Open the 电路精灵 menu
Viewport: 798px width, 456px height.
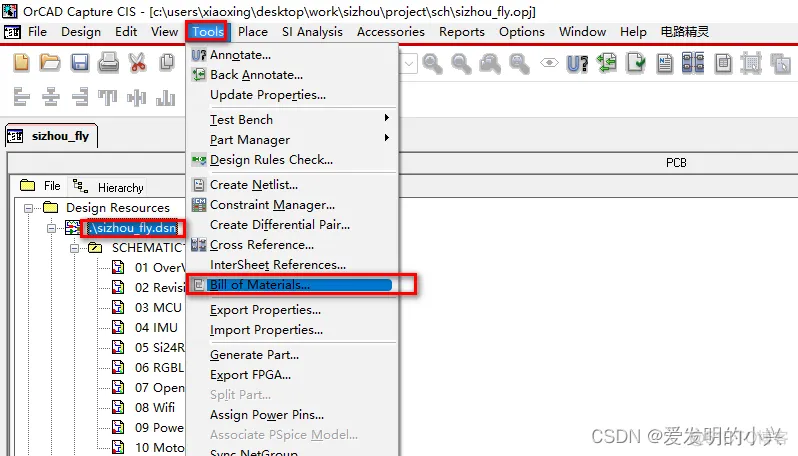[685, 32]
